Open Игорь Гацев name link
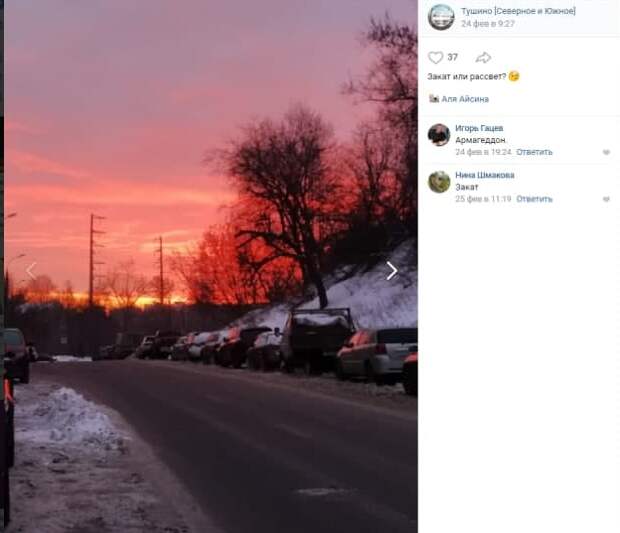 (x=479, y=128)
